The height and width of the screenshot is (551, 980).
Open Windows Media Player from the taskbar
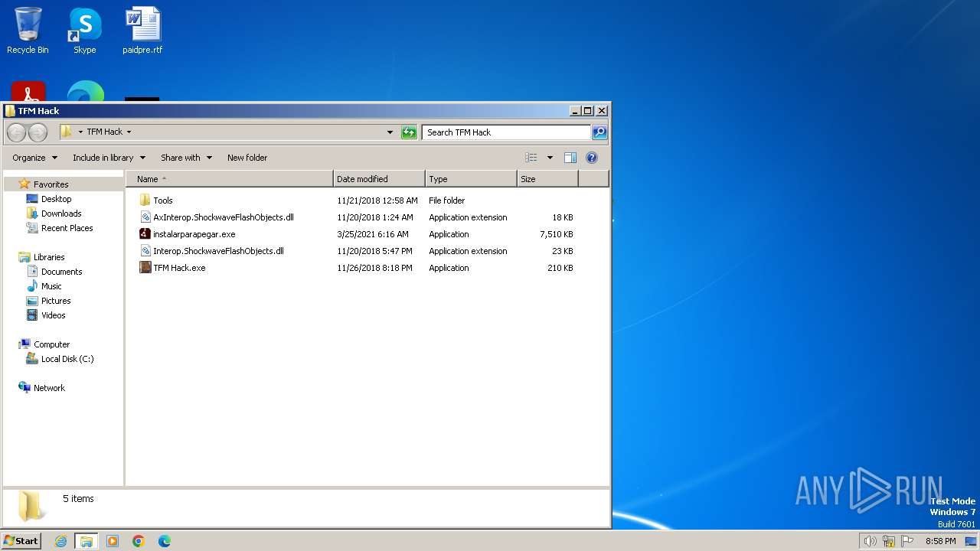tap(113, 541)
